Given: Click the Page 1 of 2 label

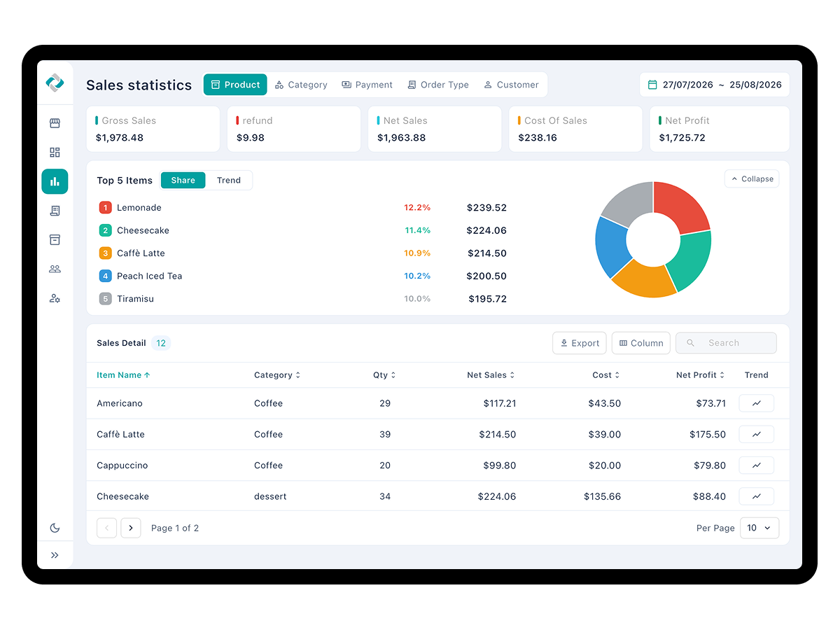Looking at the screenshot, I should 175,528.
